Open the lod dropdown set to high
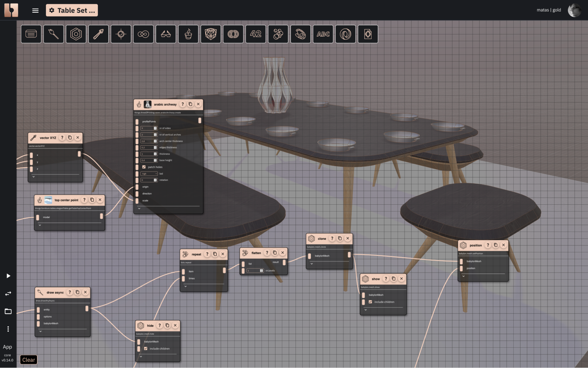 pos(149,174)
